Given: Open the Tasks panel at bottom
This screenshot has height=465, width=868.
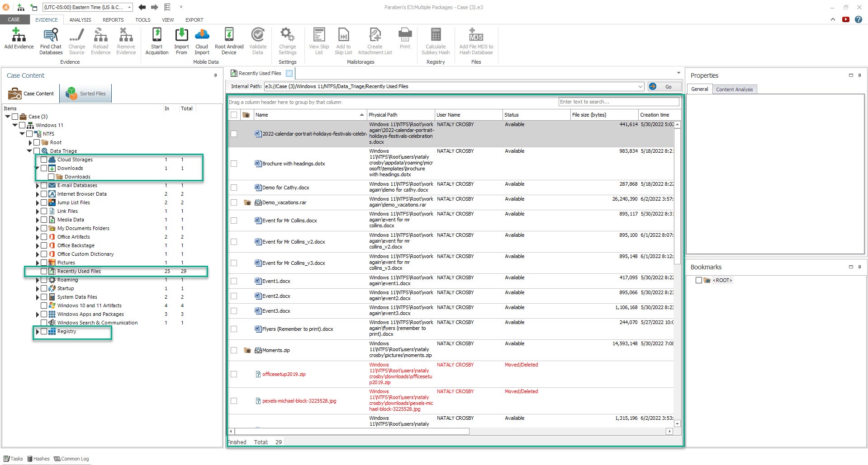Looking at the screenshot, I should click(13, 459).
